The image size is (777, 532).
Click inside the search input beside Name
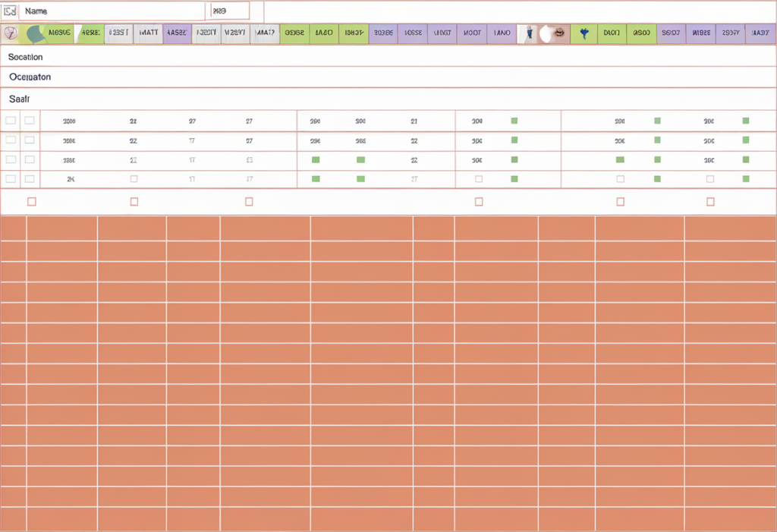228,11
